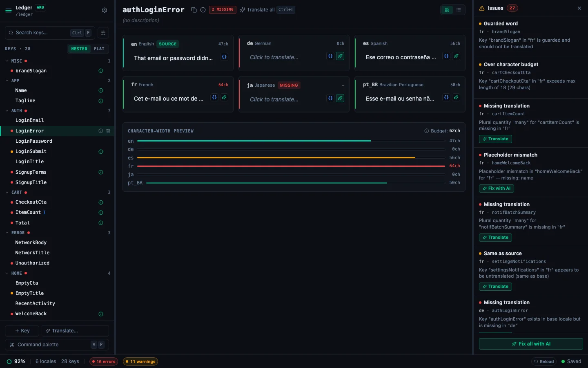Collapse the HOME group
Screen dimensions: 588x368
coord(7,273)
